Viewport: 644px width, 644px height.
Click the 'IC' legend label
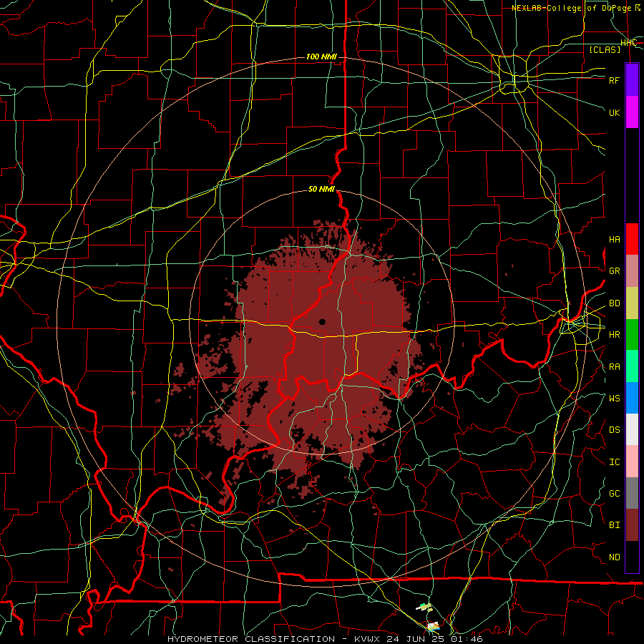click(614, 462)
